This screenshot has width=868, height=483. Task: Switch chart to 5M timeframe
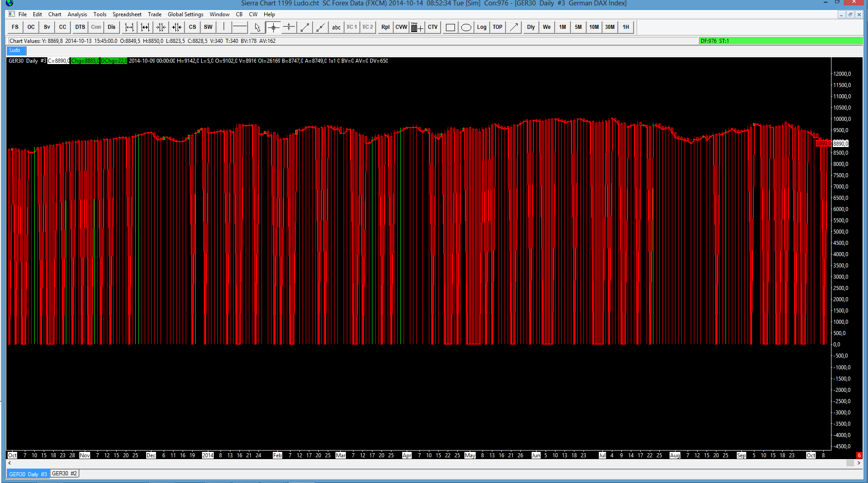pos(578,27)
